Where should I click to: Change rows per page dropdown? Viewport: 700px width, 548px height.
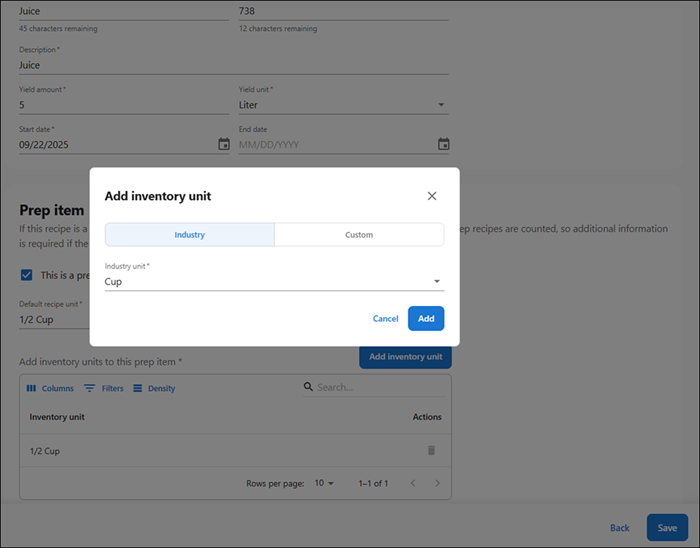(x=324, y=483)
